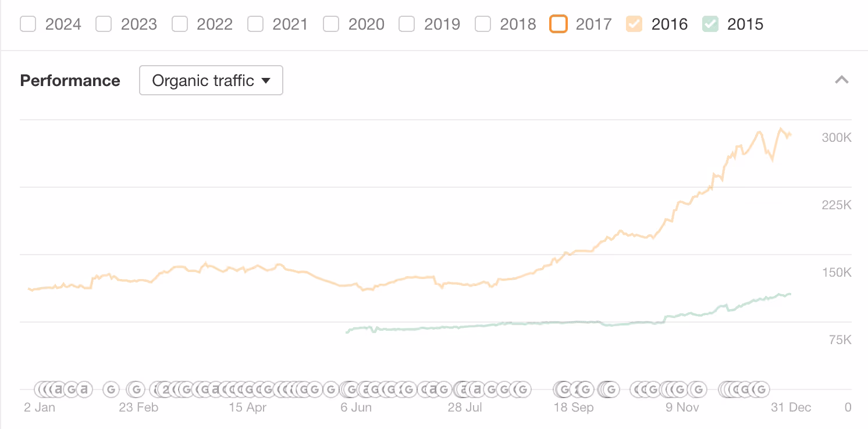Click the rightmost G marker on the timeline
The image size is (868, 429).
[760, 389]
